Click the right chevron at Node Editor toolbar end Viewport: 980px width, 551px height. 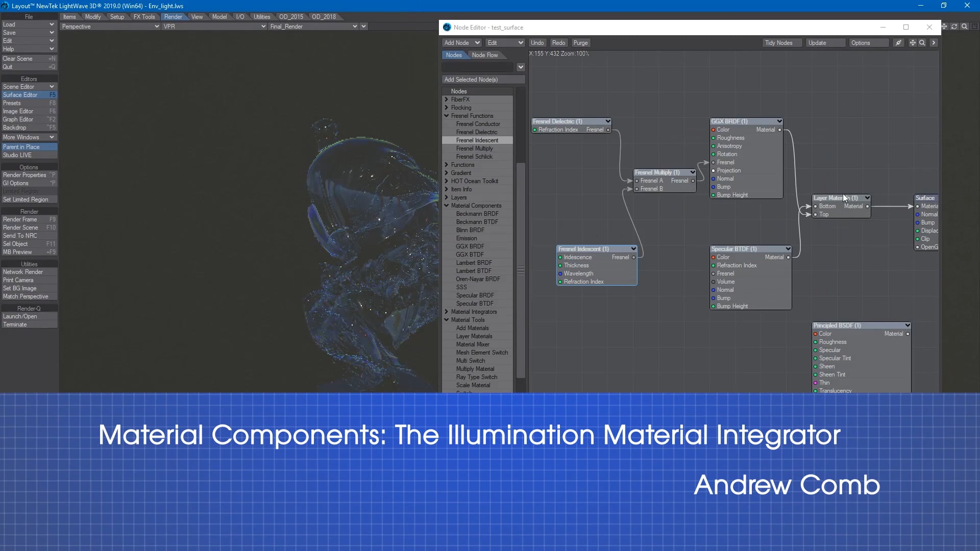coord(934,43)
